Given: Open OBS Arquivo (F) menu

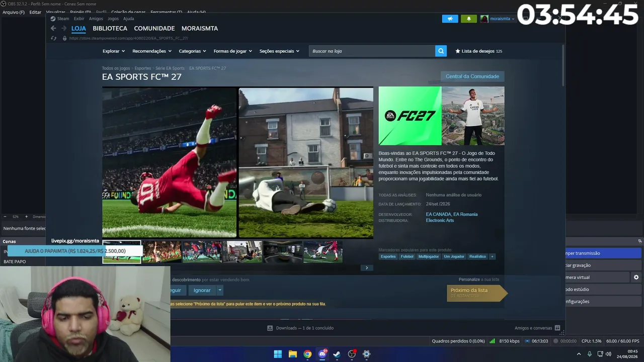Looking at the screenshot, I should tap(14, 12).
